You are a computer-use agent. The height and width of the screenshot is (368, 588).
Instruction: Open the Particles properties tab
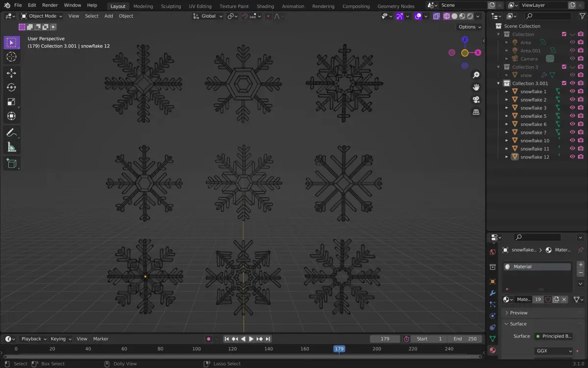[492, 304]
